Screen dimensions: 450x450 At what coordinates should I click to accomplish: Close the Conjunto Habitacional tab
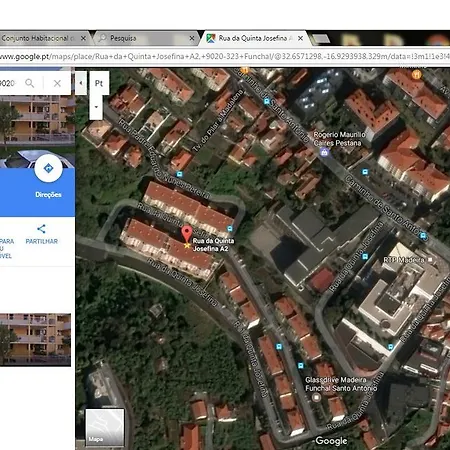[x=83, y=38]
